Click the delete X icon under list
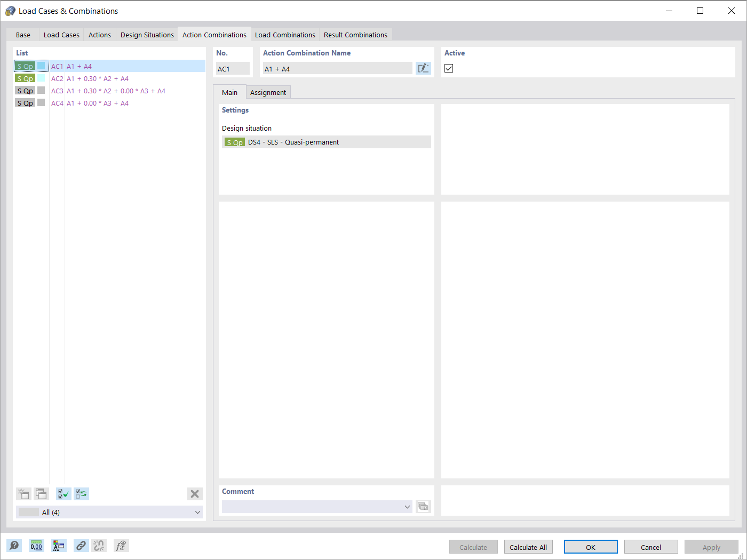The width and height of the screenshot is (747, 560). pyautogui.click(x=195, y=494)
